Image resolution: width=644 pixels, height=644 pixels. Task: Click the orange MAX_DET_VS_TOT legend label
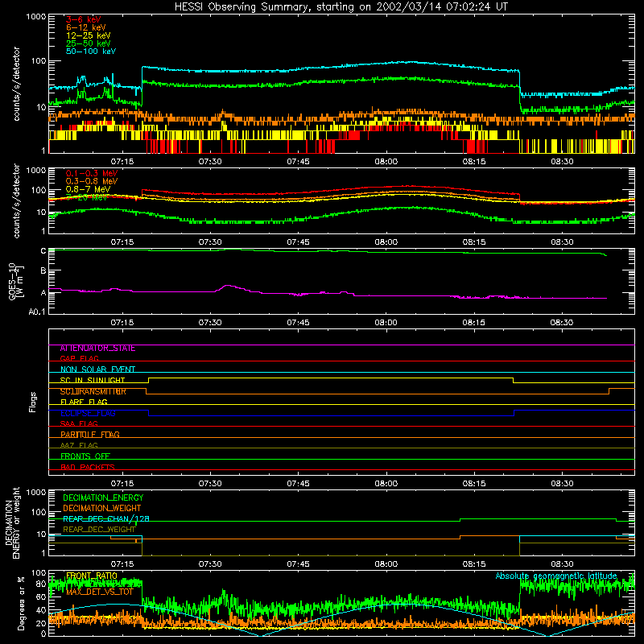99,592
